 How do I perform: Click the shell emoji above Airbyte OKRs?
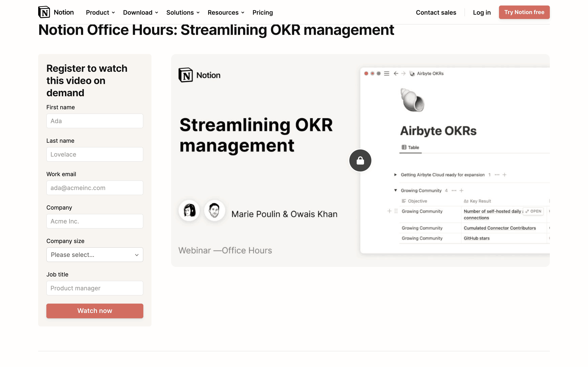[x=412, y=100]
